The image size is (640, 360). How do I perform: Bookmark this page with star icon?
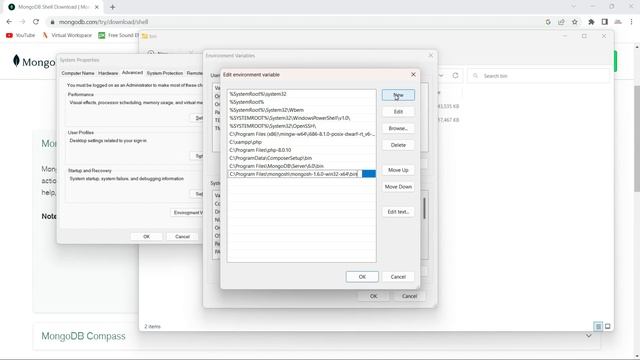coord(575,22)
